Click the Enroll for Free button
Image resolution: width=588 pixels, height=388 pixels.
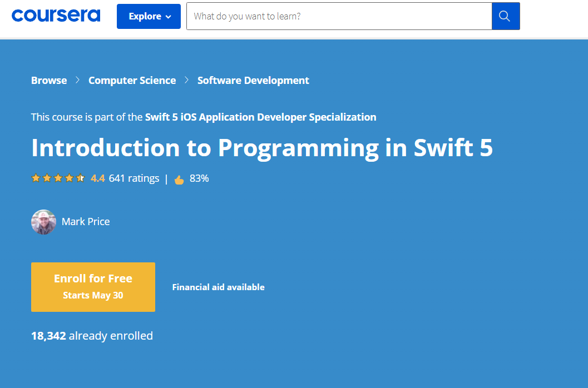point(93,287)
